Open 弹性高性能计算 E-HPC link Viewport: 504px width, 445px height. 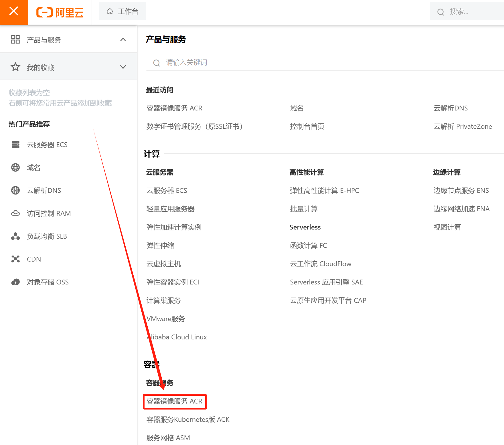point(325,191)
